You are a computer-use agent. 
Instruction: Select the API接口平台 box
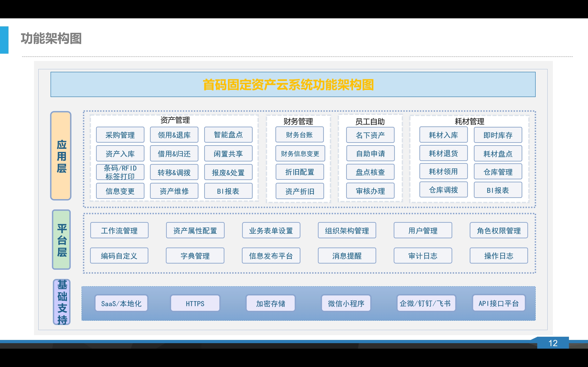(499, 303)
